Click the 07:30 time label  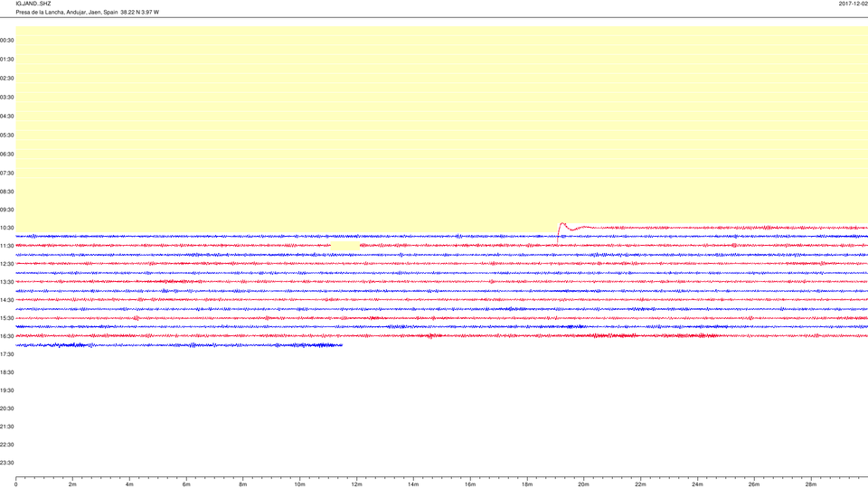click(7, 174)
